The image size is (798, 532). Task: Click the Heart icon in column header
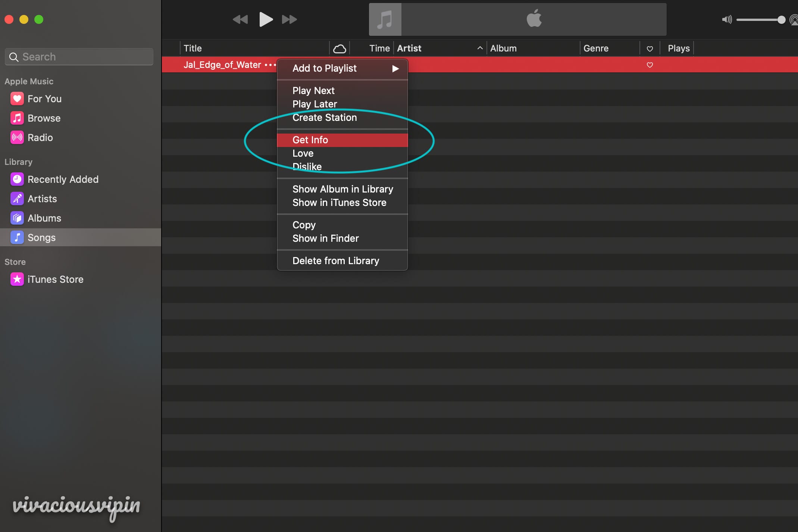coord(649,49)
